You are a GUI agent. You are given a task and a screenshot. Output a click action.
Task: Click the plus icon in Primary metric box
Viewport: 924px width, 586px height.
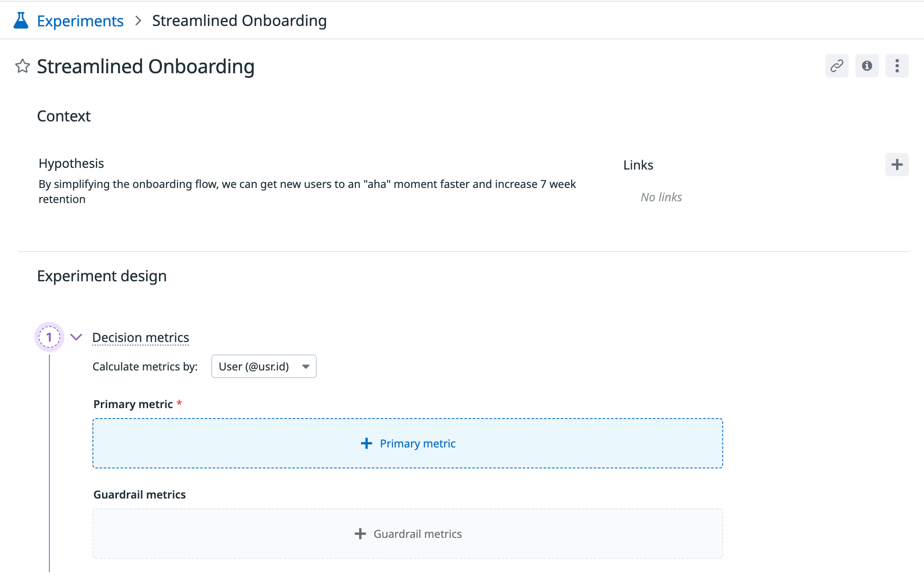[367, 443]
